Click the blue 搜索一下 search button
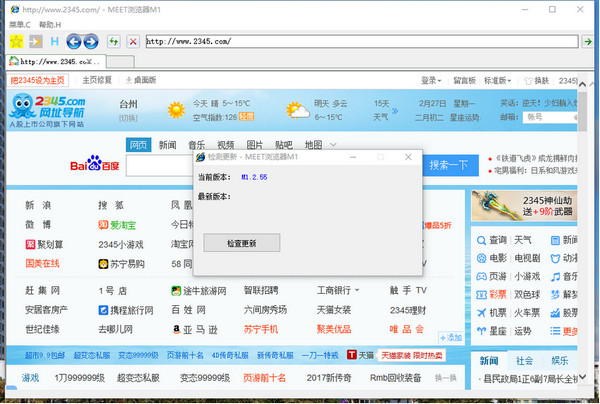Screen dimensions: 600x404 point(447,165)
